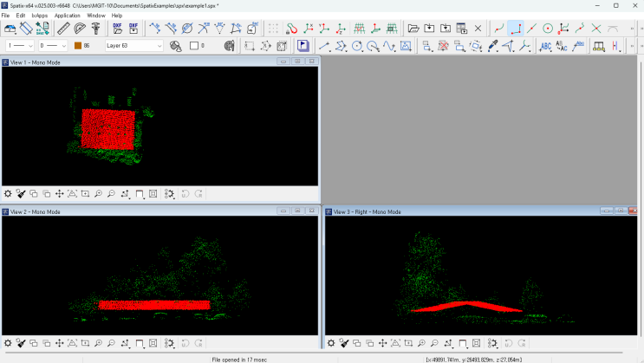The height and width of the screenshot is (363, 644).
Task: Open View 2 axis orientation dropdown
Action: [x=126, y=343]
